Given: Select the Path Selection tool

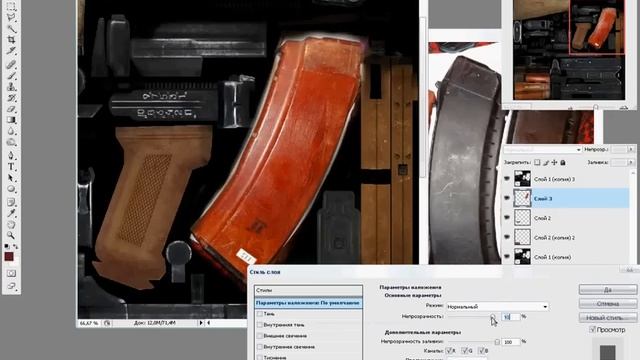Looking at the screenshot, I should pos(11,178).
